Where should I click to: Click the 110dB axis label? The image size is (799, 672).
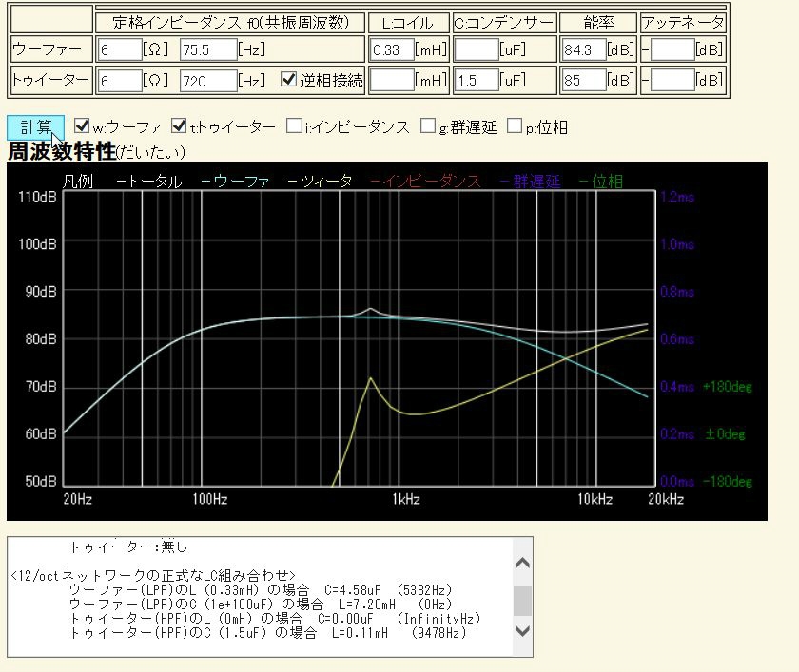(37, 197)
